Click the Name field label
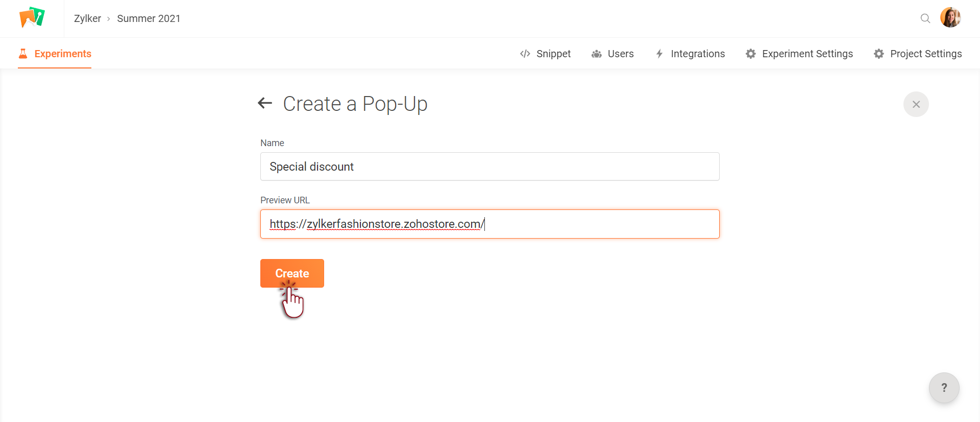The width and height of the screenshot is (980, 422). (272, 143)
